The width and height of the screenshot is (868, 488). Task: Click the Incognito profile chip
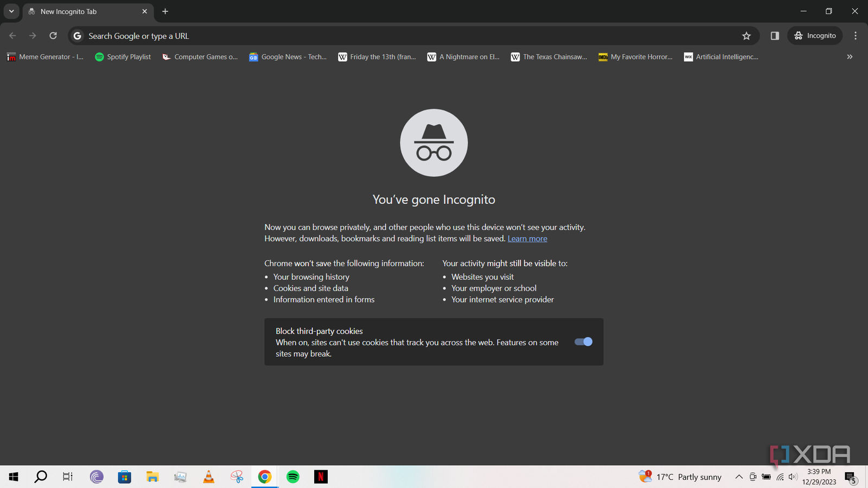pyautogui.click(x=815, y=36)
